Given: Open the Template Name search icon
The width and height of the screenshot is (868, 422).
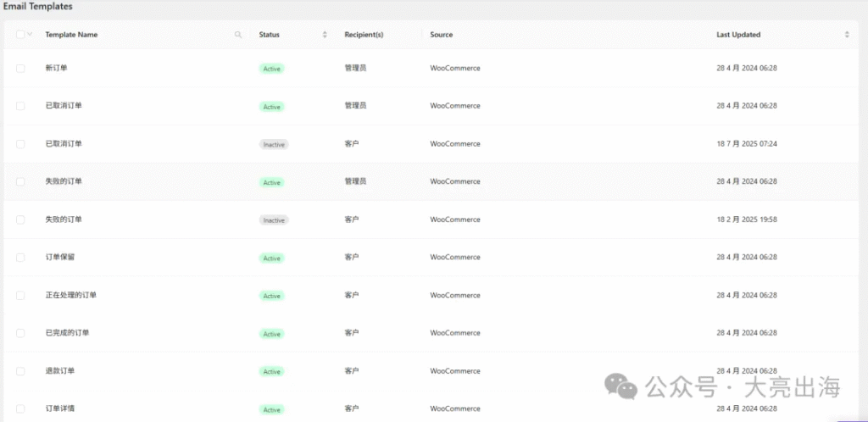Looking at the screenshot, I should tap(238, 34).
